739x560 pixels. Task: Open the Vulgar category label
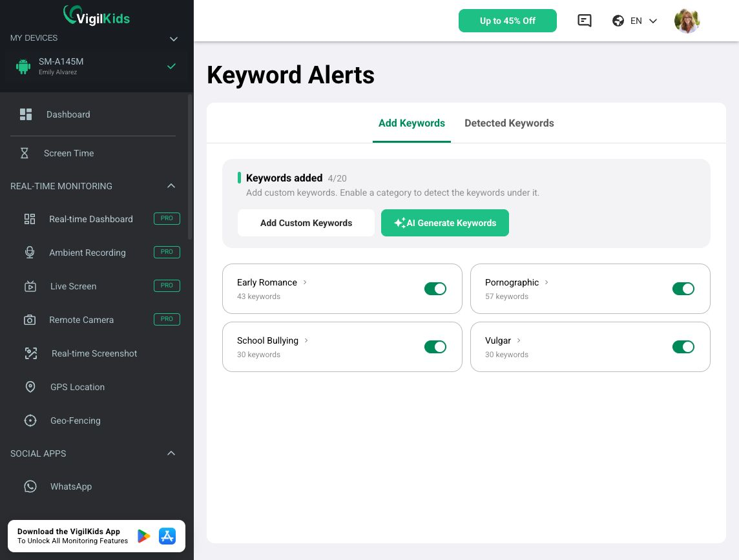click(497, 340)
